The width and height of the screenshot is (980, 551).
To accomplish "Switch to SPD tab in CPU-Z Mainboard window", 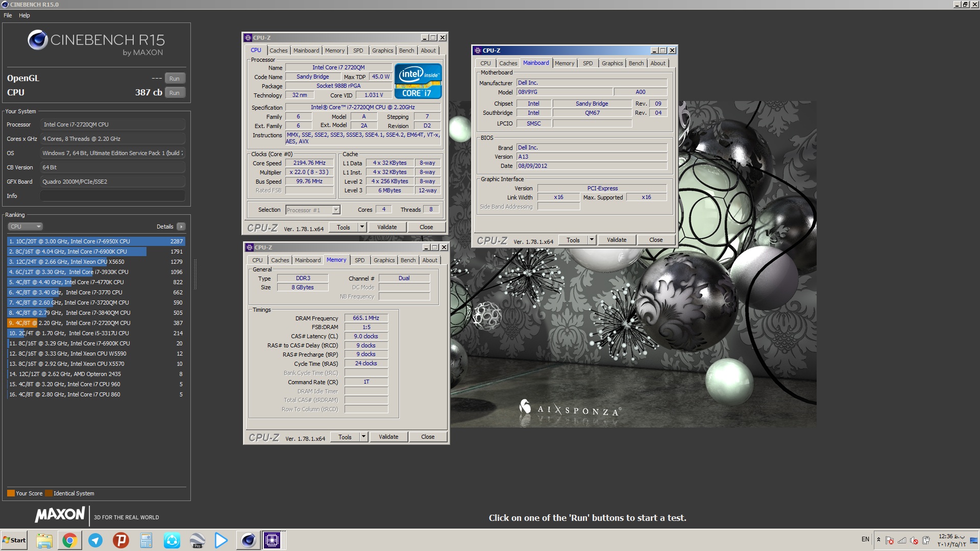I will coord(588,63).
